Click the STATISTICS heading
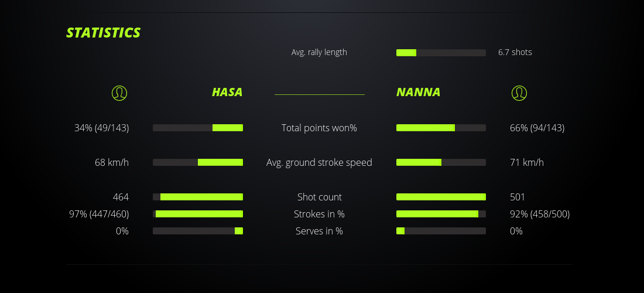The width and height of the screenshot is (644, 293). (104, 33)
